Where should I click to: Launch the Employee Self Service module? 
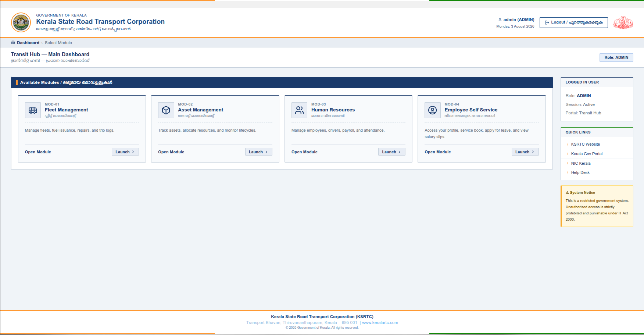525,152
